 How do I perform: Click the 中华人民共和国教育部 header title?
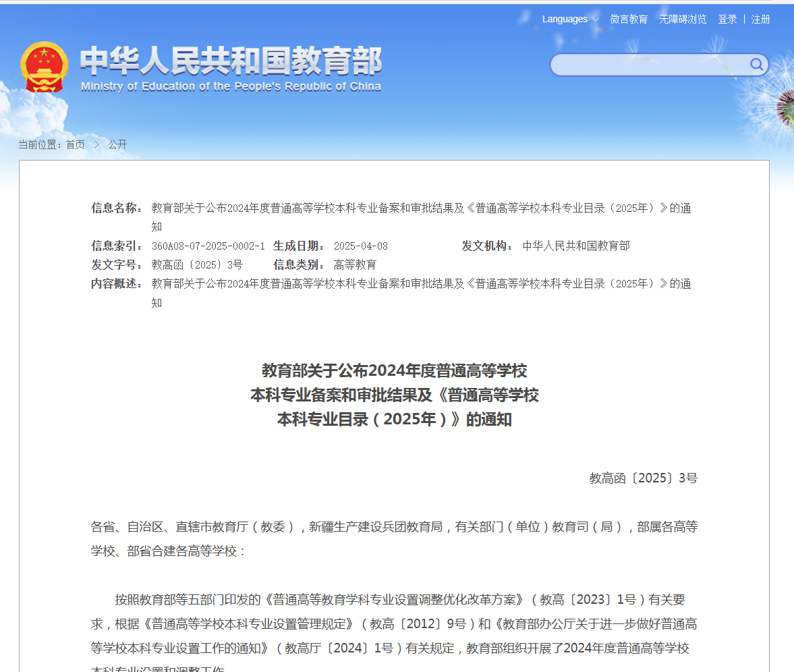click(231, 61)
